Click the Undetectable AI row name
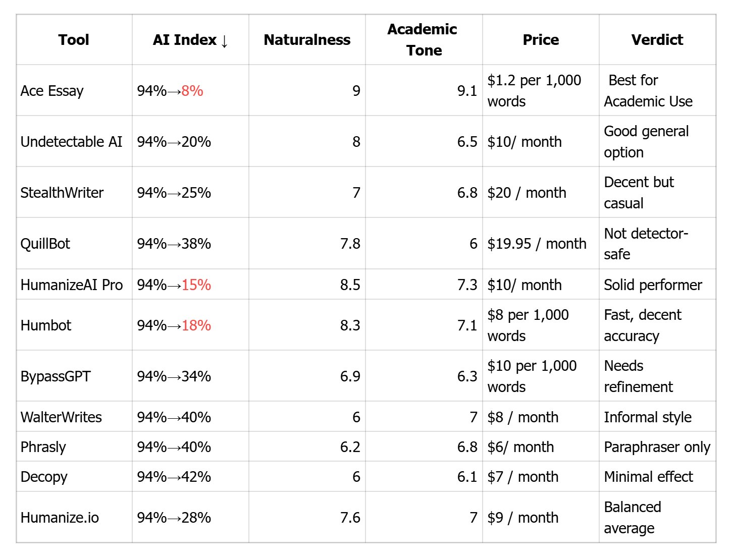 [71, 142]
